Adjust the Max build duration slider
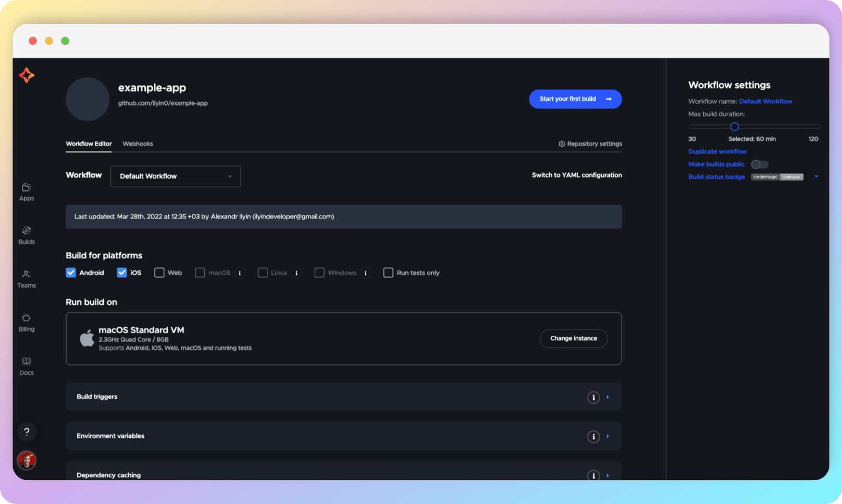The height and width of the screenshot is (504, 842). pos(734,127)
